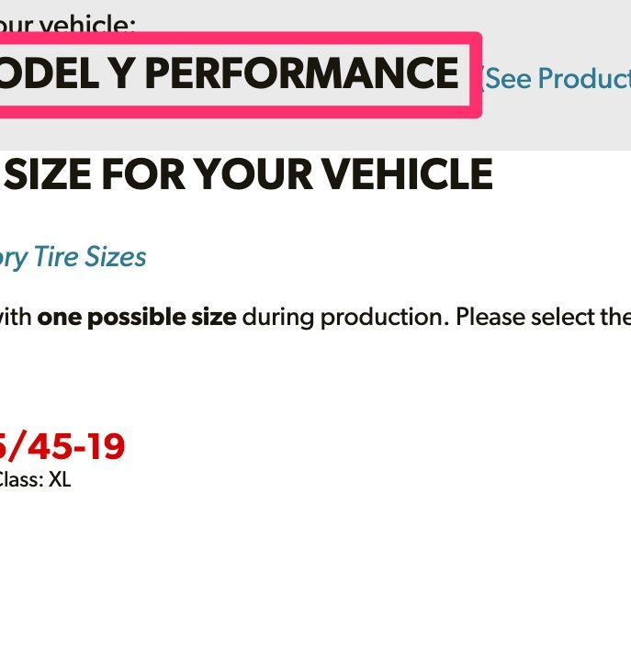Viewport: 631px width, 672px height.
Task: Click the word 'Tire' in the italic link
Action: click(x=56, y=257)
